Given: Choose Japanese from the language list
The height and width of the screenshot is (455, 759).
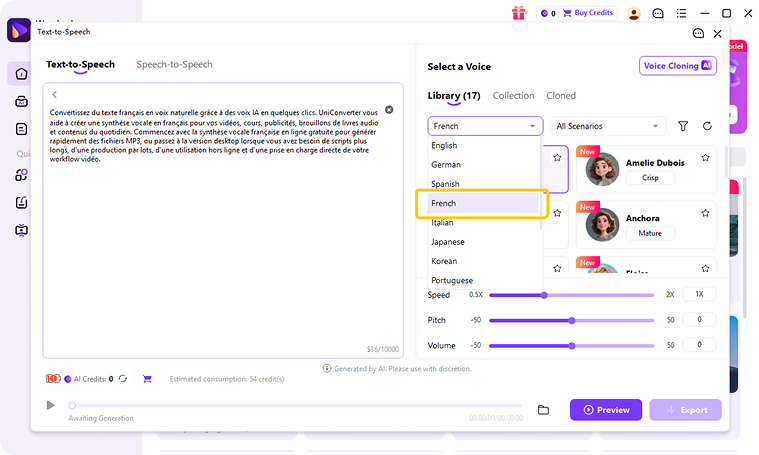Looking at the screenshot, I should point(483,242).
